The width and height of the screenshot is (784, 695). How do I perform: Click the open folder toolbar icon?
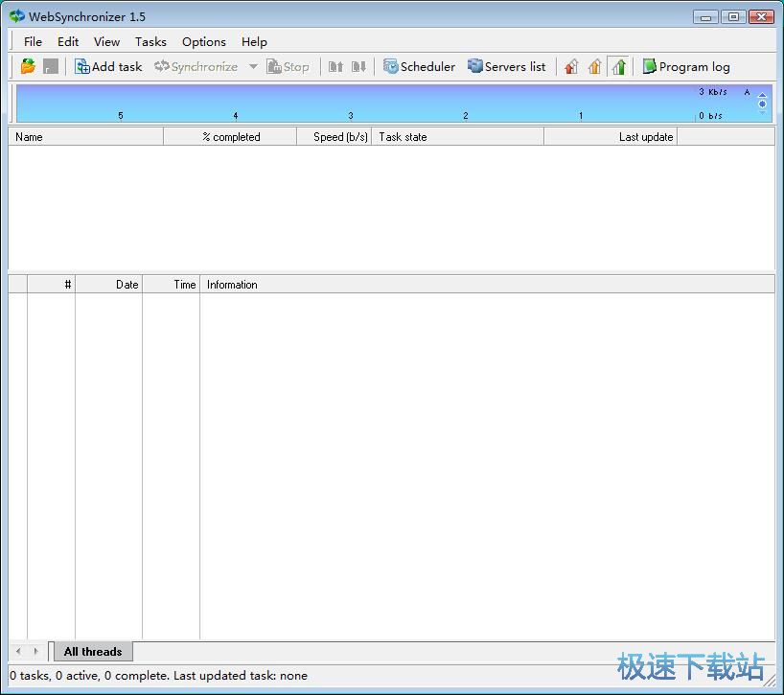(28, 67)
